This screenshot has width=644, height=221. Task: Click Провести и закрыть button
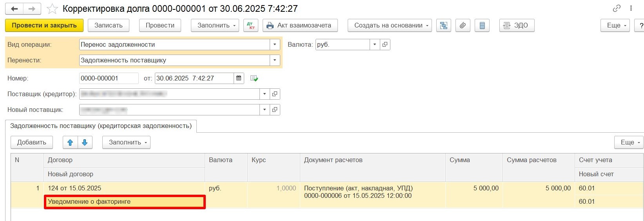44,26
